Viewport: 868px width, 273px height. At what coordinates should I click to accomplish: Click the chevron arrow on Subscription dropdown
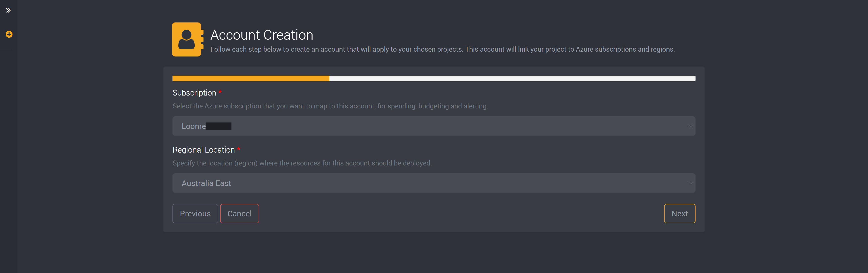(x=690, y=126)
